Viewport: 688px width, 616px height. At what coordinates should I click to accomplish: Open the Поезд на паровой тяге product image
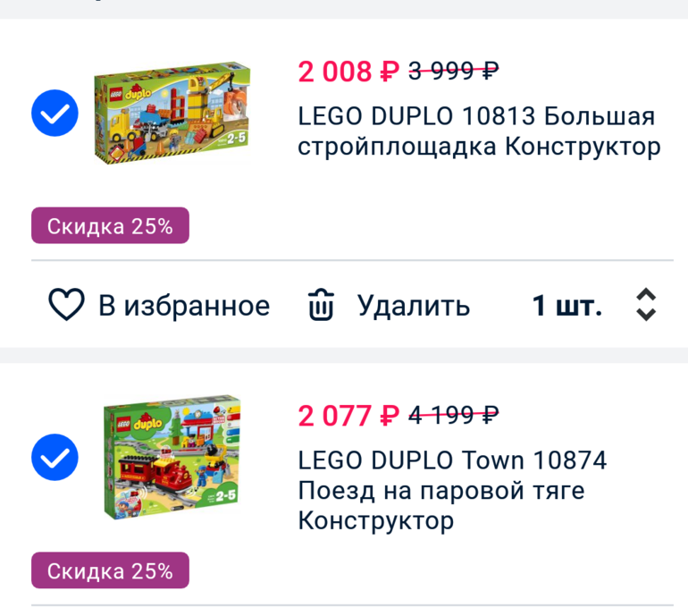tap(172, 456)
